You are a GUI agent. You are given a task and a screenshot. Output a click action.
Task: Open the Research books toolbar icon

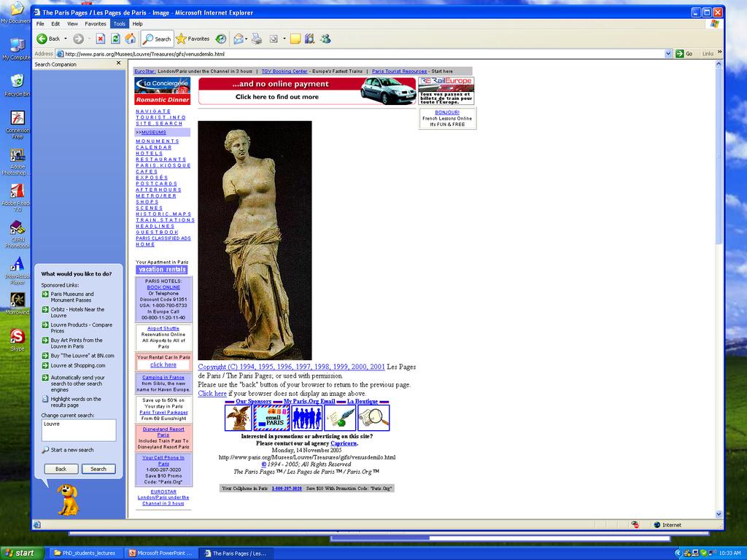(x=309, y=39)
